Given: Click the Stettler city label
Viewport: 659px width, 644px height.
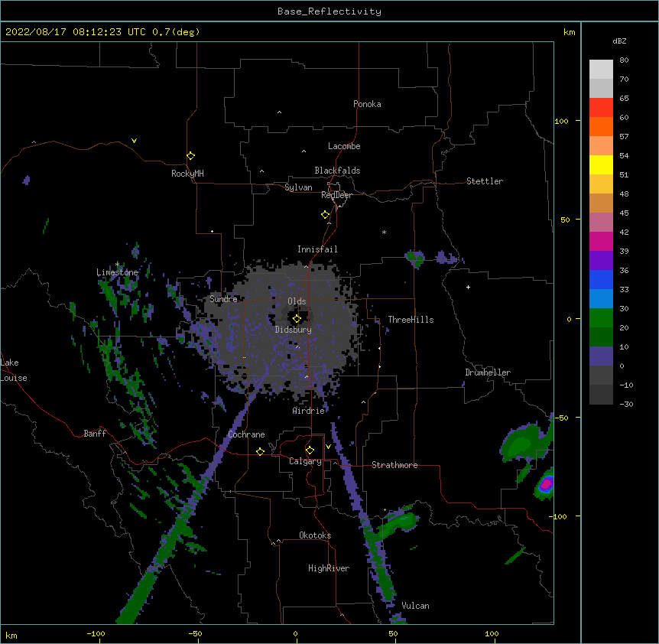Looking at the screenshot, I should (x=485, y=181).
